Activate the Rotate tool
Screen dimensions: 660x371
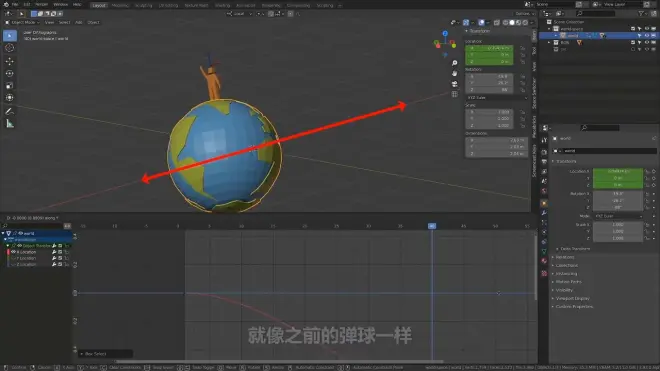[x=10, y=73]
